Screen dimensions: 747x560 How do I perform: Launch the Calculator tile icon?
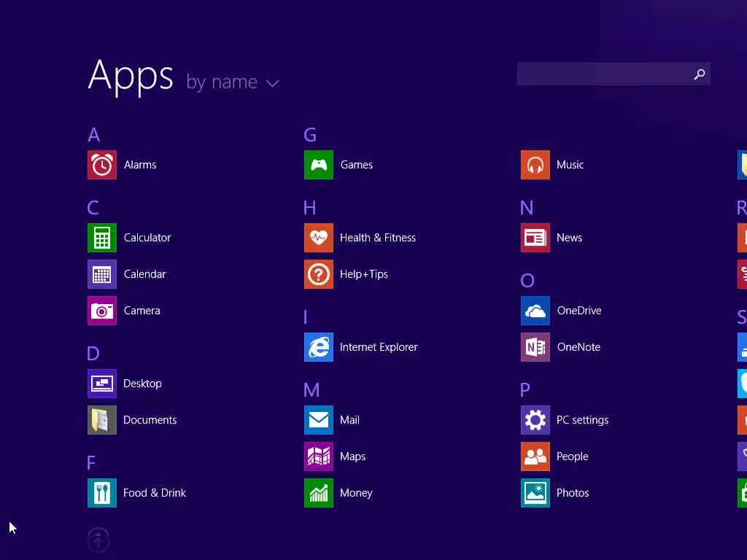tap(102, 238)
